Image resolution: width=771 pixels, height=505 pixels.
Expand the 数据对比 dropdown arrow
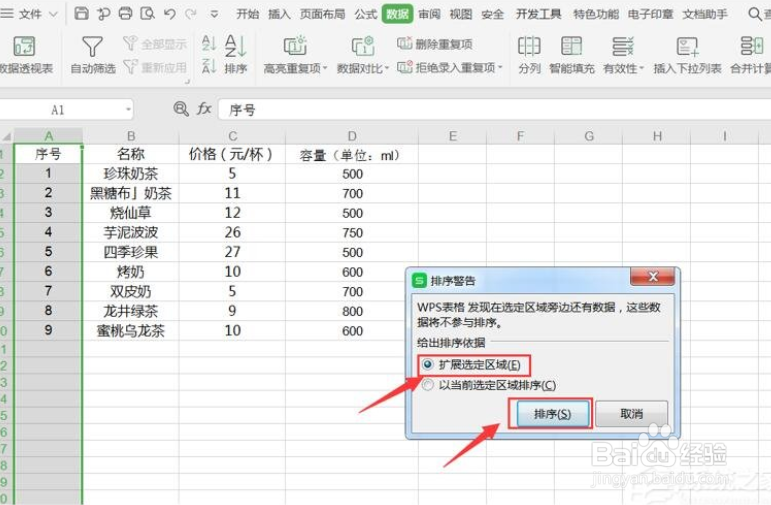coord(387,68)
